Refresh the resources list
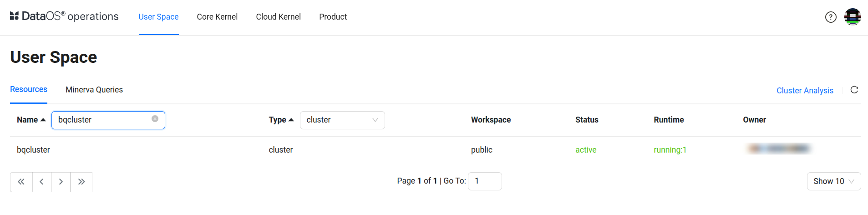The height and width of the screenshot is (215, 868). (854, 90)
